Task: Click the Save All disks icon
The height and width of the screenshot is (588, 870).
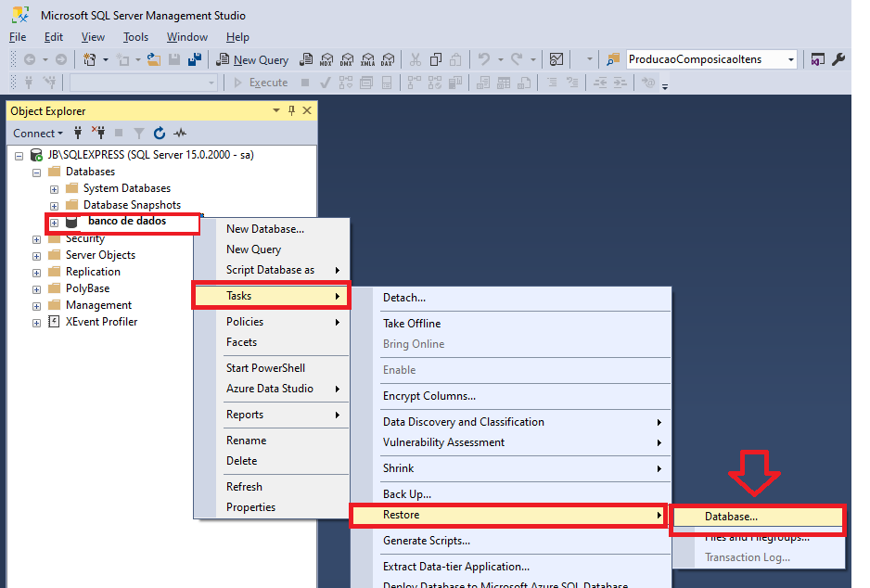Action: 195,59
